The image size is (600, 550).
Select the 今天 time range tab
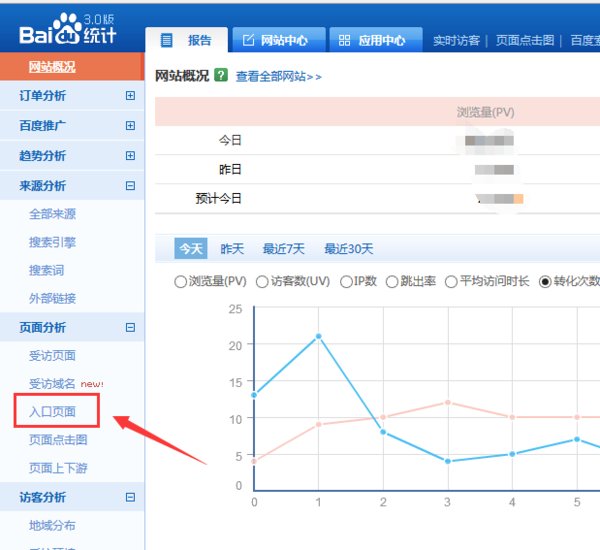[191, 249]
